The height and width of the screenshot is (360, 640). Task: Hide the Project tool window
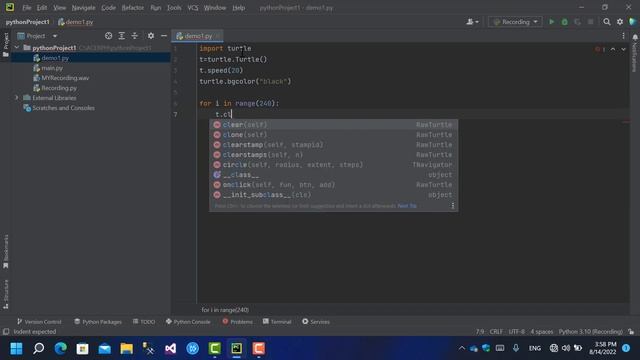point(164,36)
